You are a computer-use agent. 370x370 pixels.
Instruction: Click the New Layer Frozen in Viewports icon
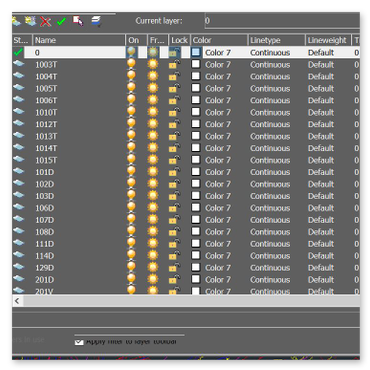(30, 21)
